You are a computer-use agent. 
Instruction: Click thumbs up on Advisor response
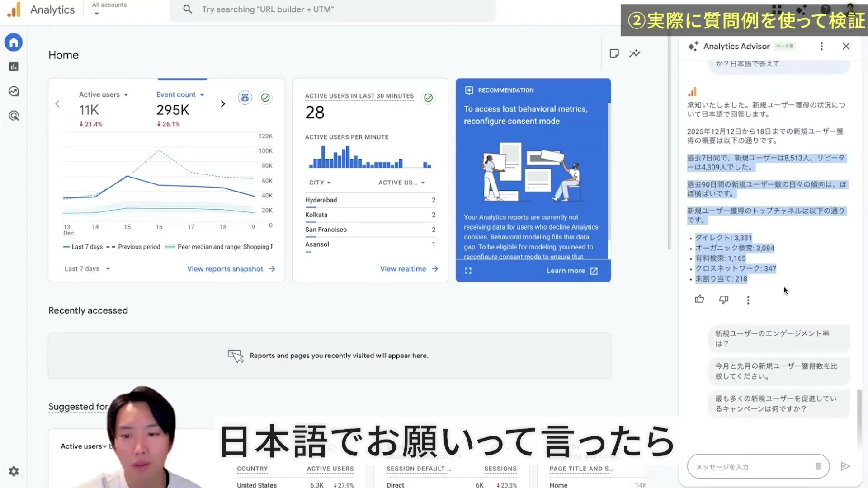699,299
